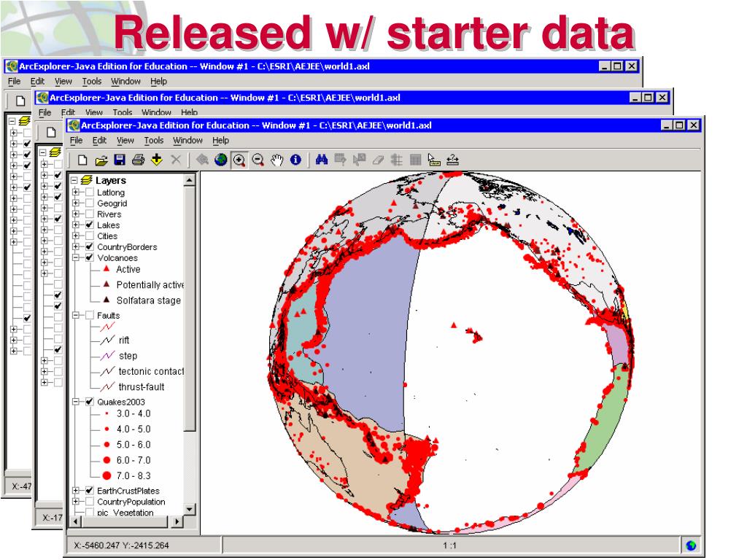Zoom to full extent with the globe icon

(x=220, y=160)
